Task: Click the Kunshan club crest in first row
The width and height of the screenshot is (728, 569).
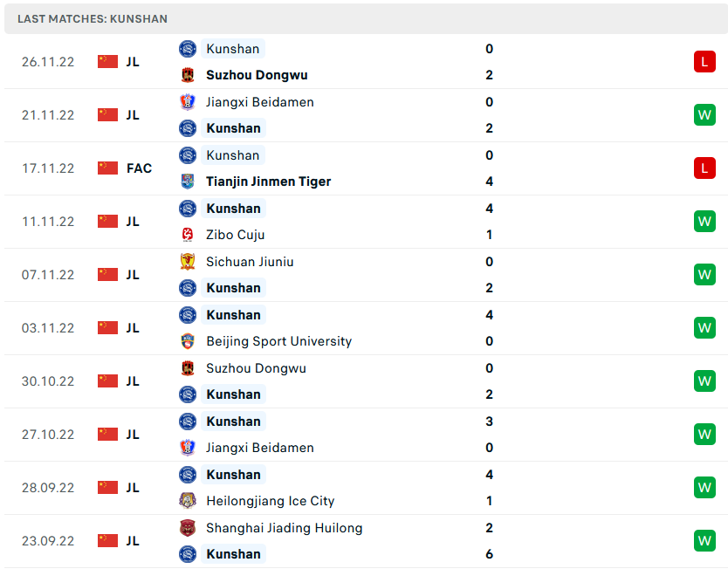Action: (x=188, y=49)
